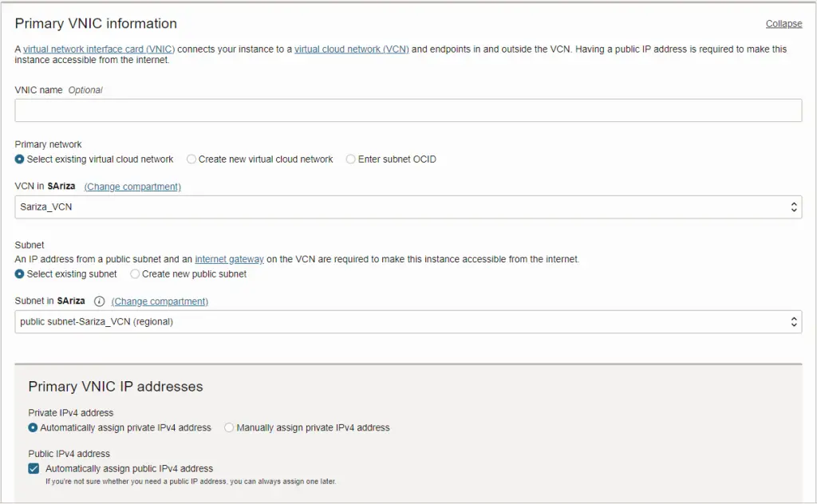Click the subnet dropdown stepper arrows

click(794, 321)
